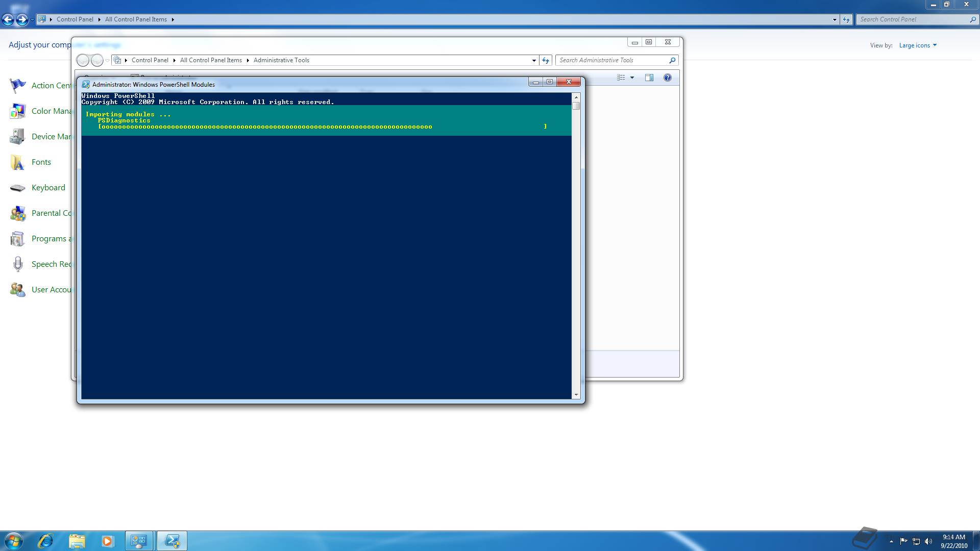Click Control Panel breadcrumb in outer window
This screenshot has height=551, width=980.
click(x=75, y=19)
